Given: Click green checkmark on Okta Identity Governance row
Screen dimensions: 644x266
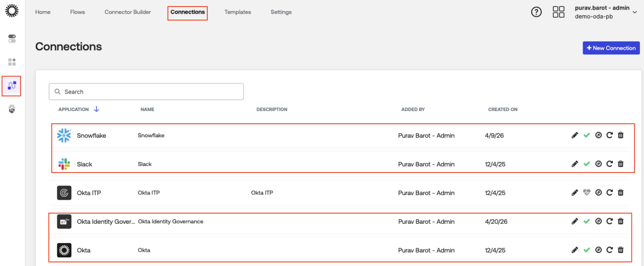Looking at the screenshot, I should click(x=586, y=221).
